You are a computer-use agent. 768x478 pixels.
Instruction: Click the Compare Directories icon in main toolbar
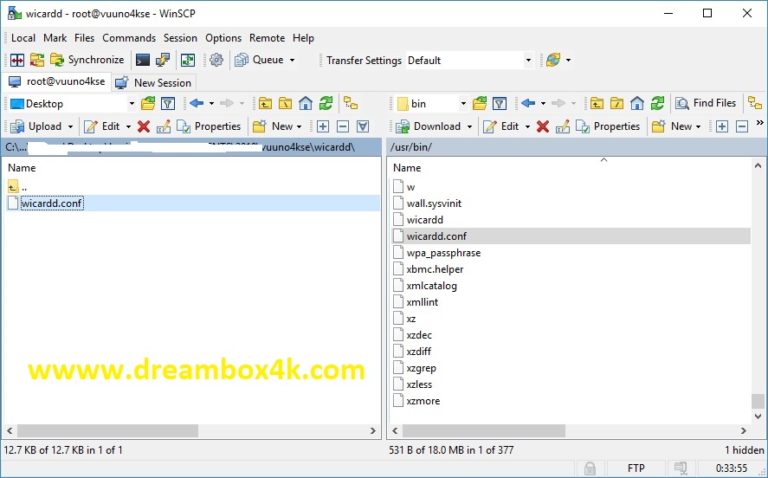pos(17,60)
